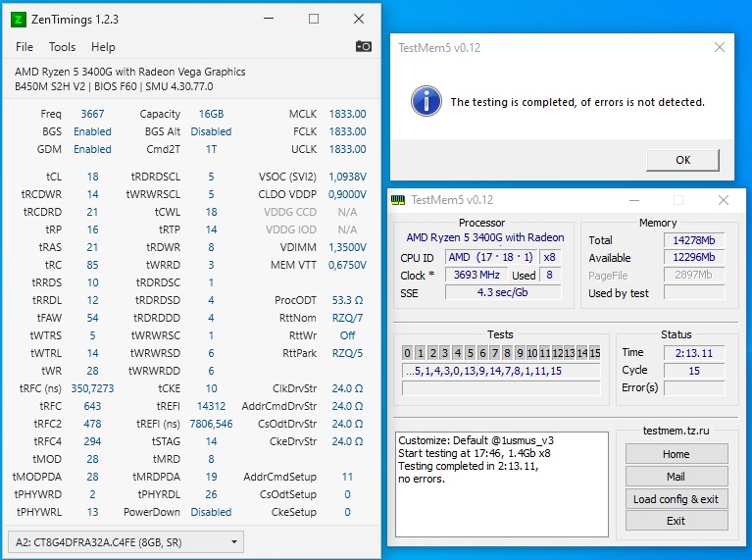Click the Total memory value 14278Mb

(x=694, y=240)
